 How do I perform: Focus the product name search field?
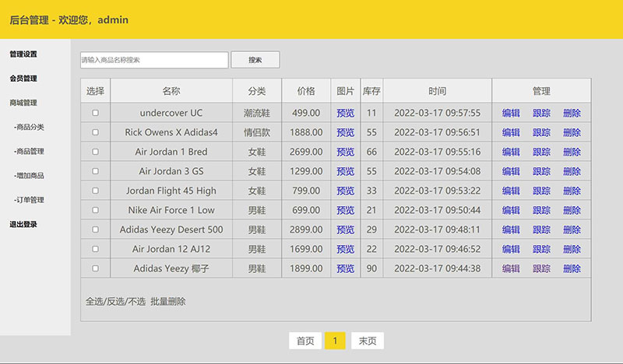click(154, 60)
